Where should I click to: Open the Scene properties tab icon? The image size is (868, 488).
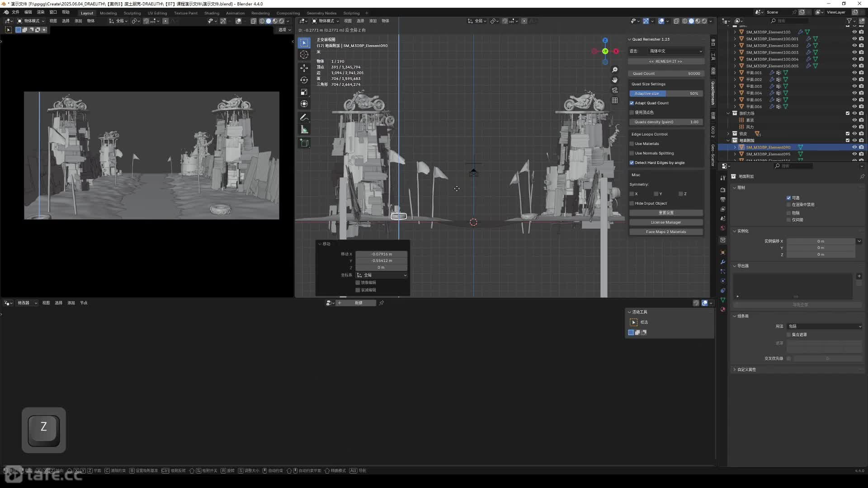723,219
